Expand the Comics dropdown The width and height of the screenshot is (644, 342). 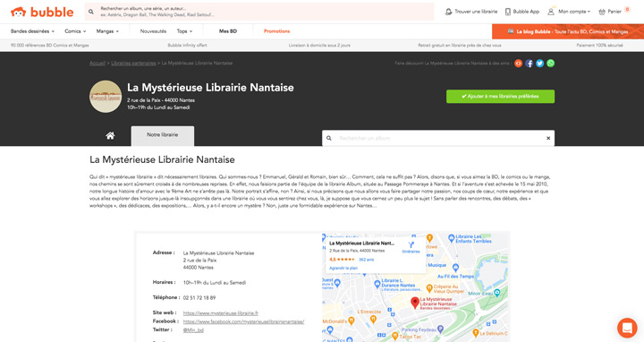75,31
